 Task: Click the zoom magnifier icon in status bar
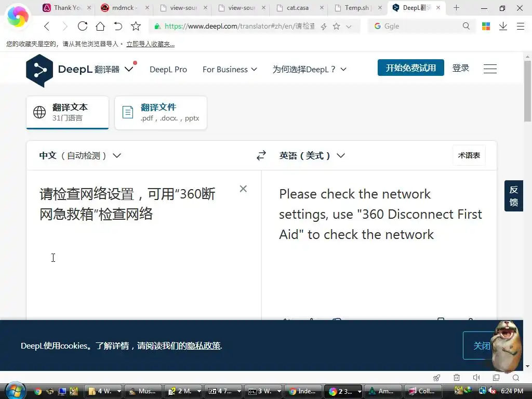516,378
